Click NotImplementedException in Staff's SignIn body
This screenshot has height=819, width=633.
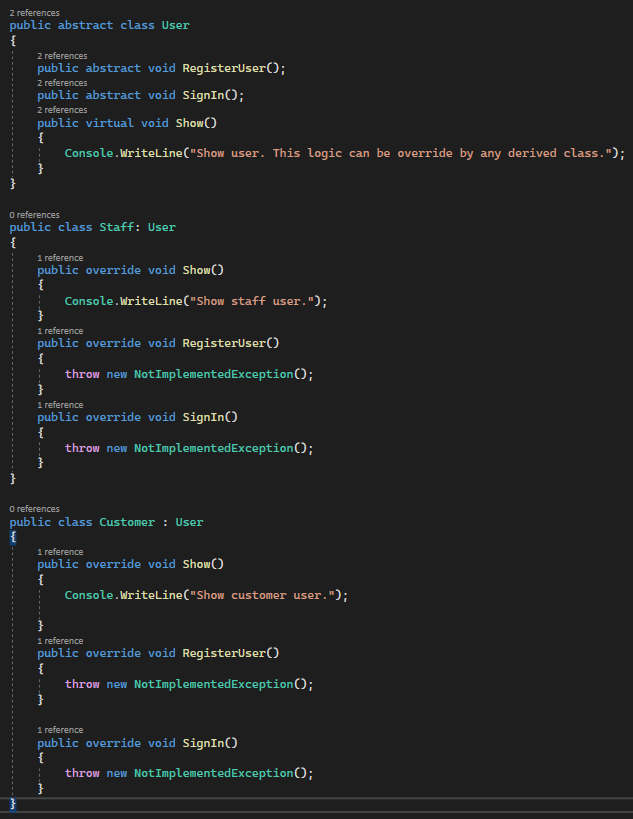click(x=214, y=448)
